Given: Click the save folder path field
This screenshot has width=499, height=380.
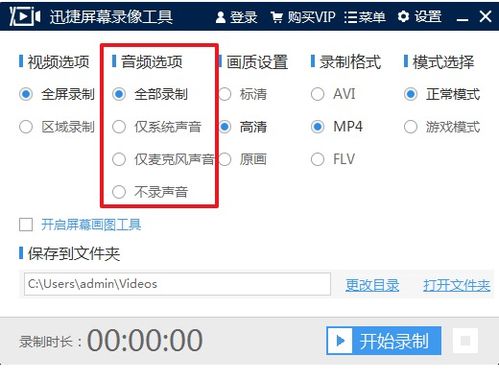Looking at the screenshot, I should (x=177, y=284).
